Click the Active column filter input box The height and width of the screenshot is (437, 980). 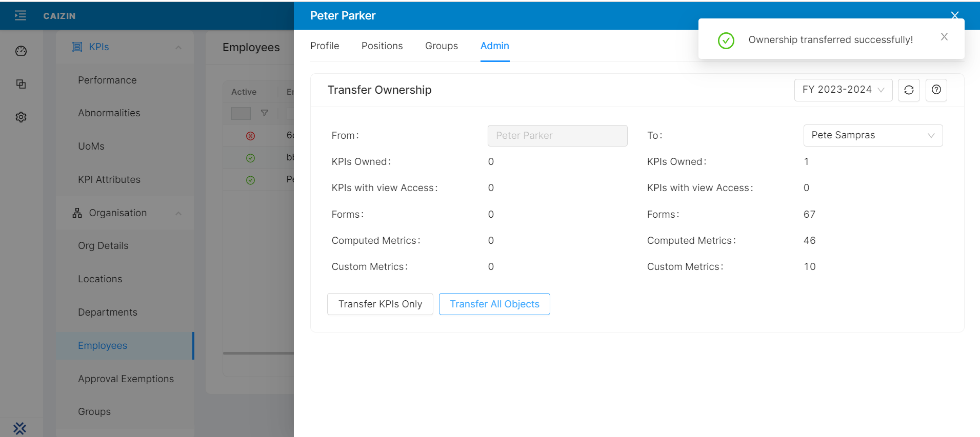click(241, 113)
